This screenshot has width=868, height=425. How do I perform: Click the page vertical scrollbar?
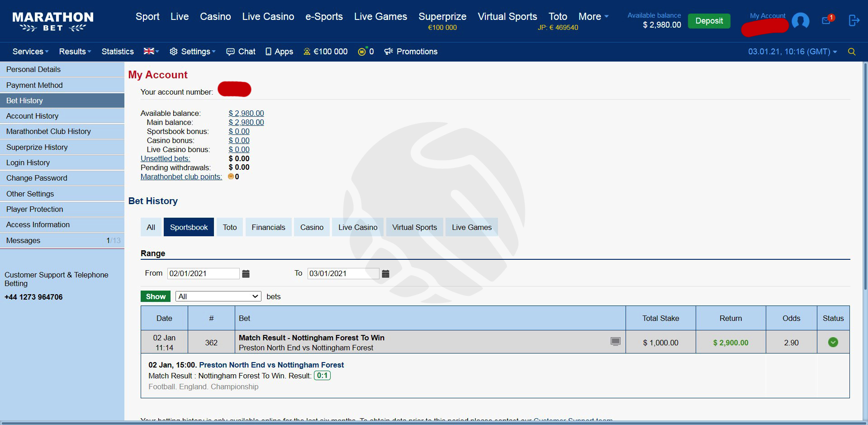click(865, 177)
